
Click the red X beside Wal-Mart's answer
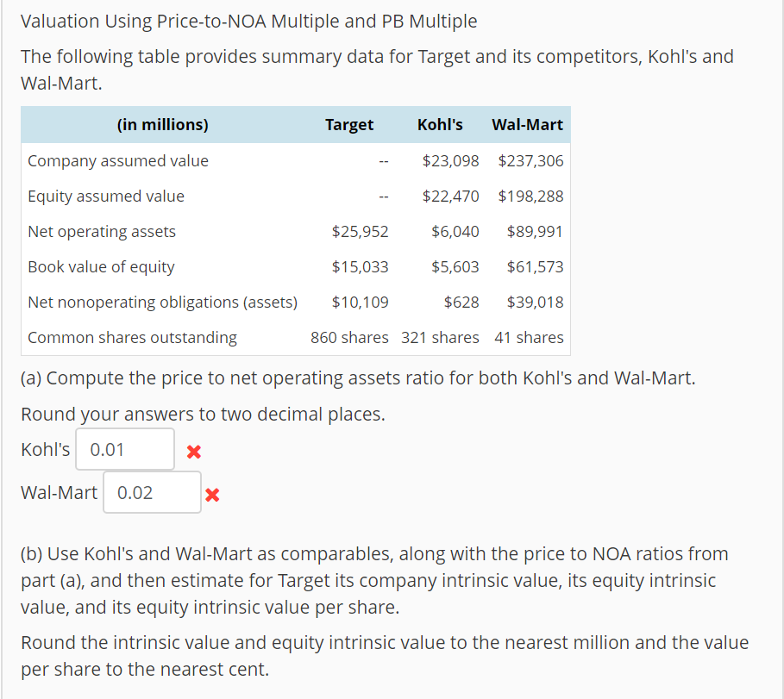tap(214, 493)
